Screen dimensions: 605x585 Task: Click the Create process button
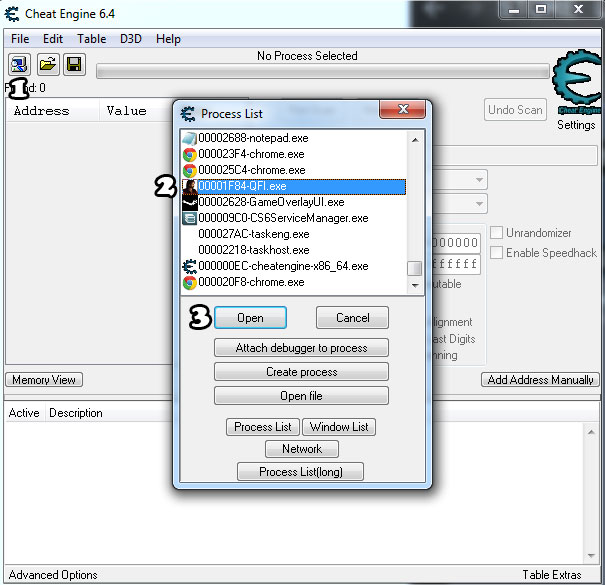301,372
